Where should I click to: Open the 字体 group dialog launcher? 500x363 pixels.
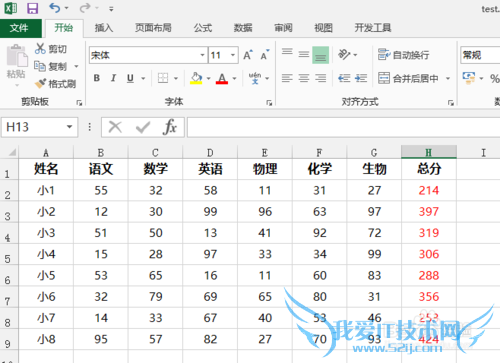[269, 103]
